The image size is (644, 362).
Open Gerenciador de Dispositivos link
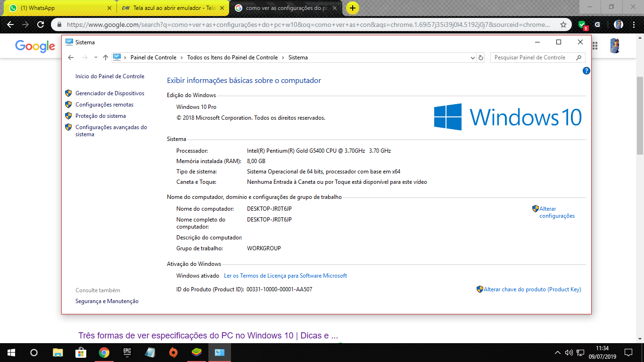(x=110, y=93)
